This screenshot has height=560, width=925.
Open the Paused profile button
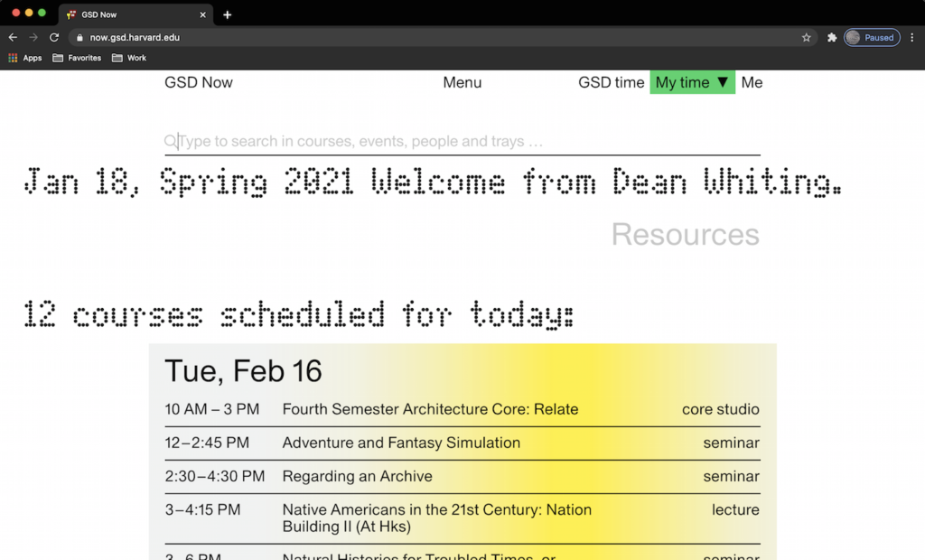(872, 37)
